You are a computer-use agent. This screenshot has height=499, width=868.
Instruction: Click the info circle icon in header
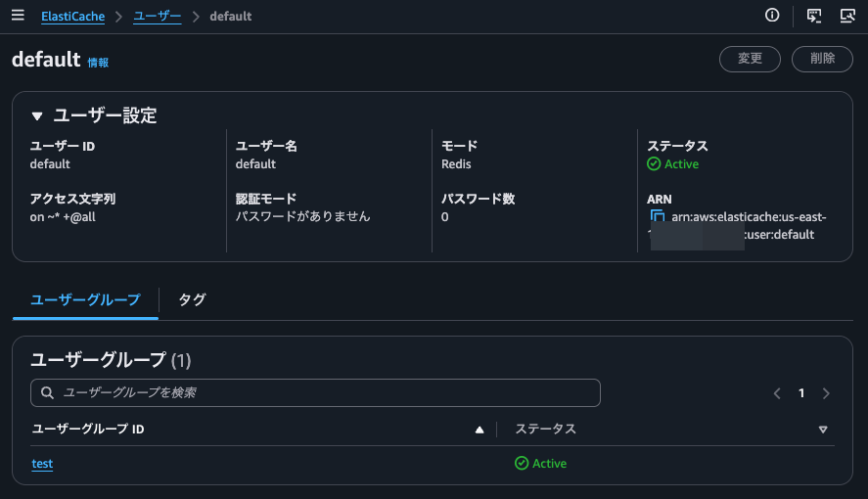772,15
